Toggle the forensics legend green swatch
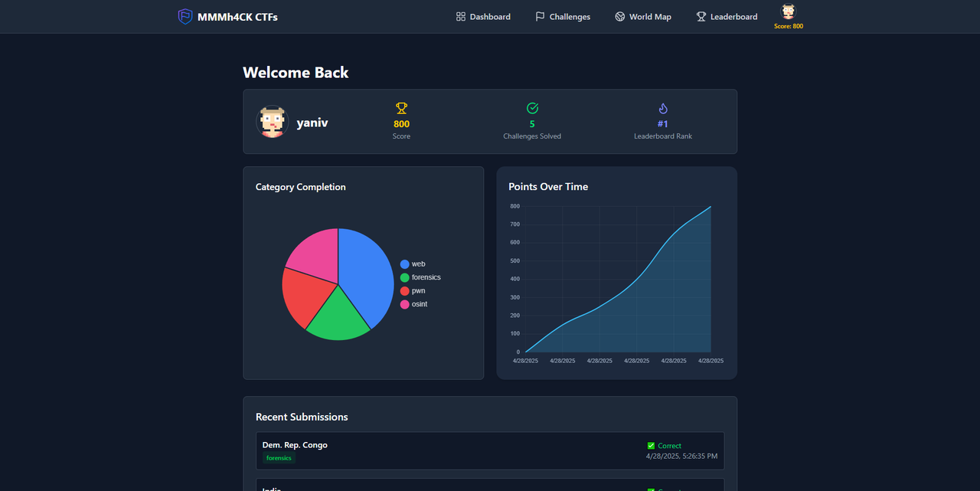The width and height of the screenshot is (980, 491). tap(405, 277)
